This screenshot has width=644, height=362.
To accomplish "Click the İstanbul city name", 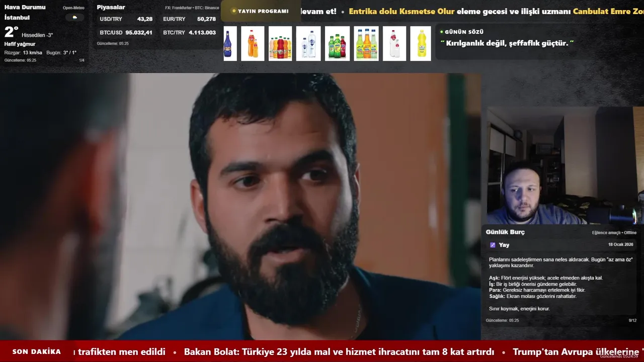I will point(17,18).
